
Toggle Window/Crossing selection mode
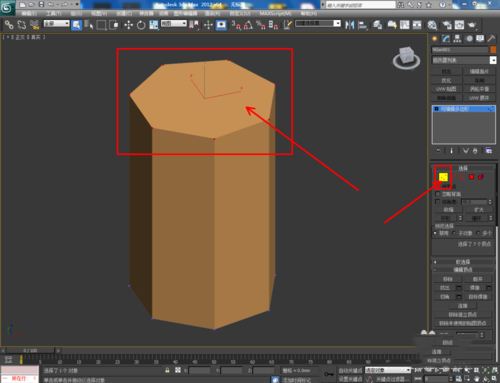tap(114, 25)
